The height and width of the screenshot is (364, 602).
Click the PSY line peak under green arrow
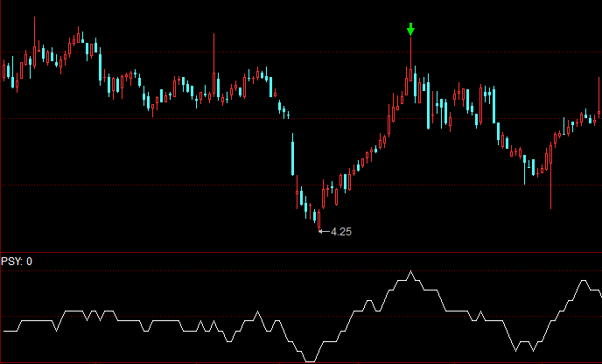point(410,272)
